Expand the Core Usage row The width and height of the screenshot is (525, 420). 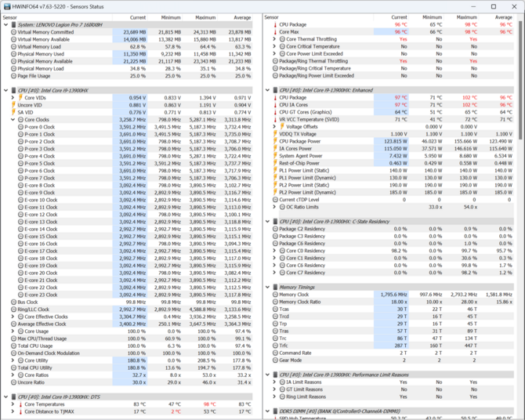coord(13,331)
